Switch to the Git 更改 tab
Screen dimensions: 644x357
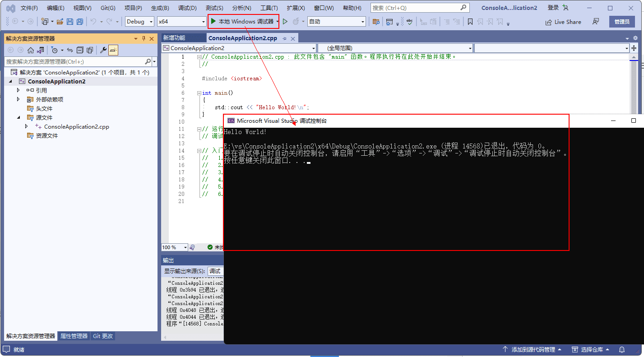pyautogui.click(x=102, y=336)
